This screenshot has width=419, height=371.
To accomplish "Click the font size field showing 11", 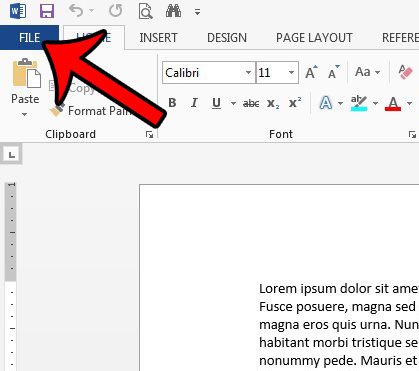I will [x=271, y=72].
